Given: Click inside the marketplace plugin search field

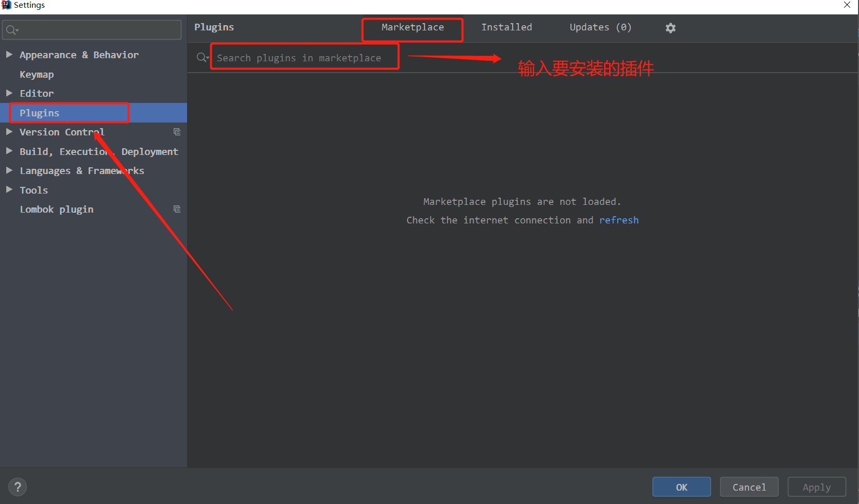Looking at the screenshot, I should point(304,58).
